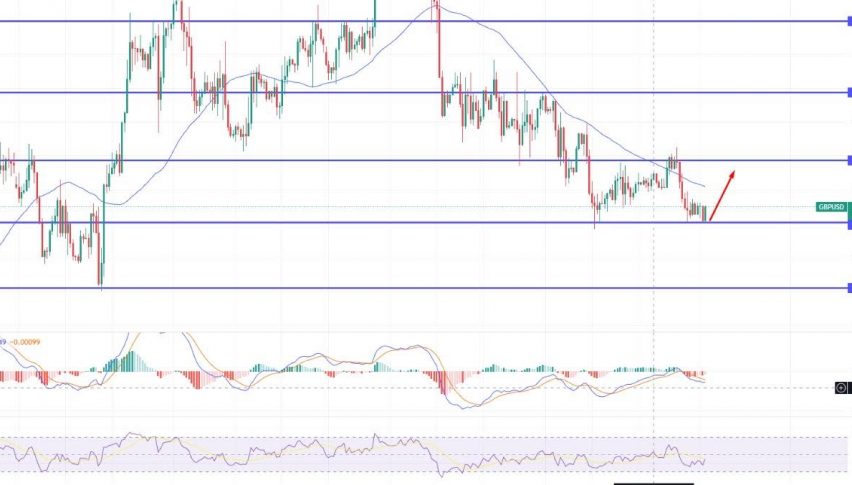Select the topmost horizontal line's right handle

pyautogui.click(x=849, y=21)
